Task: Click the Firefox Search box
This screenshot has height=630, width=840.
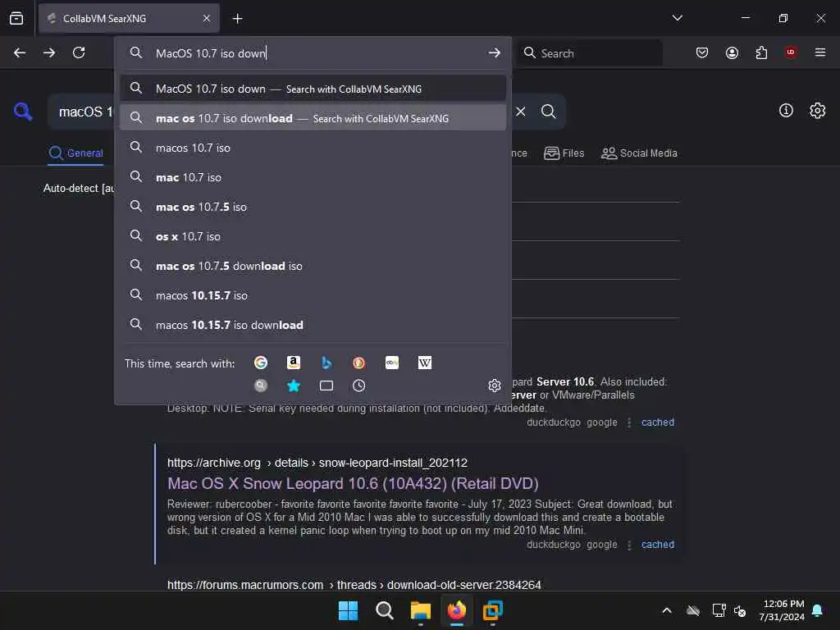Action: pos(591,53)
